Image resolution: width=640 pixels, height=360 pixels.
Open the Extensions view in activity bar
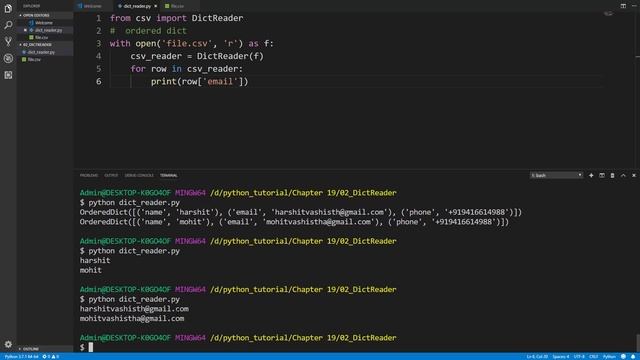coord(8,75)
